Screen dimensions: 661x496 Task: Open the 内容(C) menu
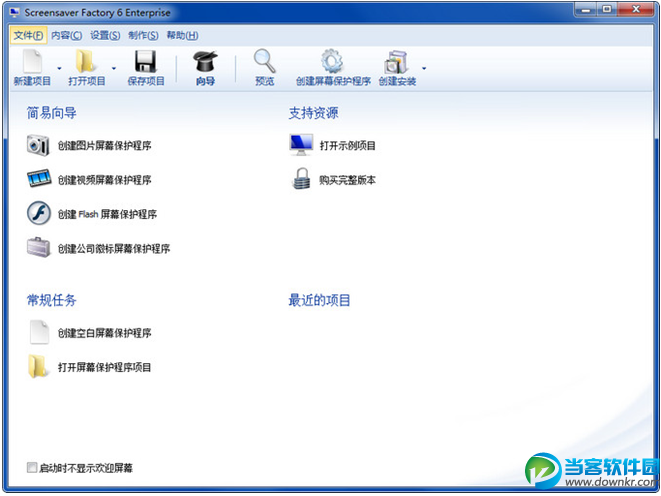click(x=67, y=35)
